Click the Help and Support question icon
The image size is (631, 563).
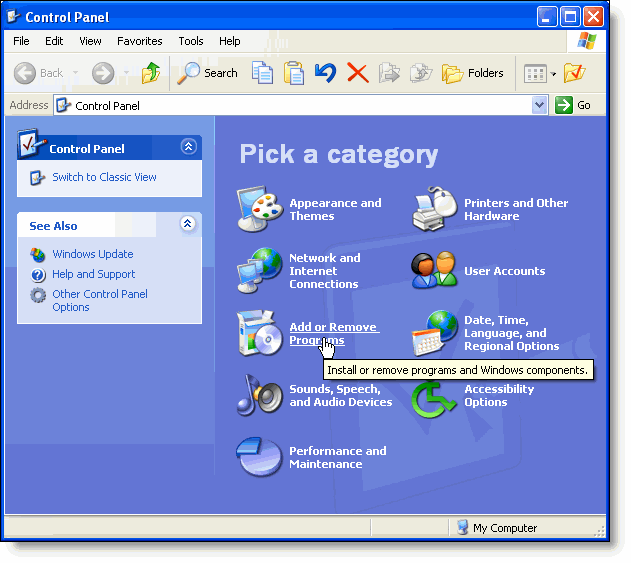click(38, 275)
